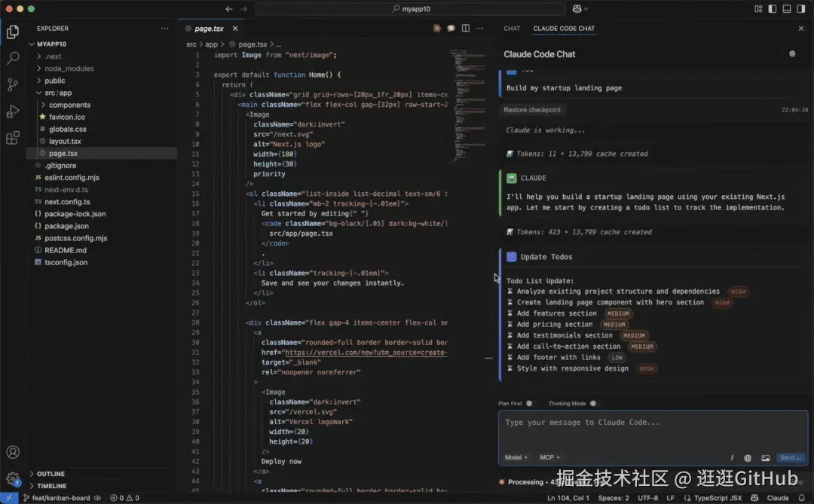
Task: Expand the Timeline section
Action: [x=51, y=486]
